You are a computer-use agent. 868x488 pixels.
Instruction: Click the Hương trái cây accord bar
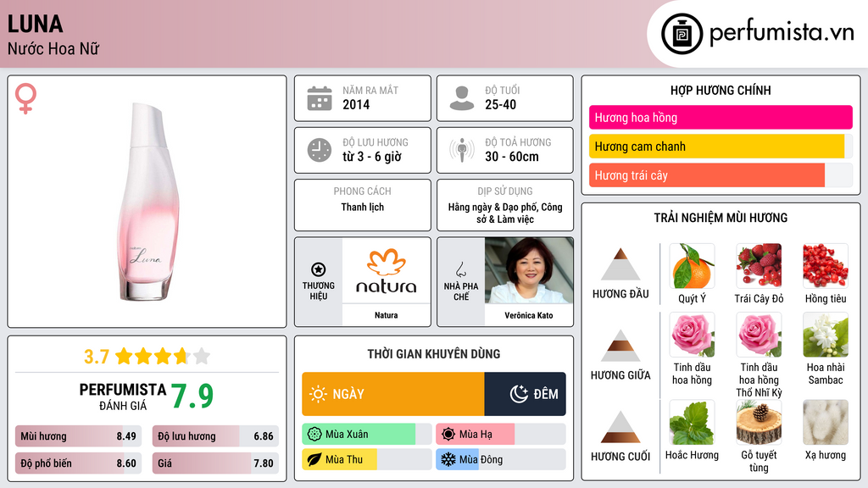pos(721,175)
